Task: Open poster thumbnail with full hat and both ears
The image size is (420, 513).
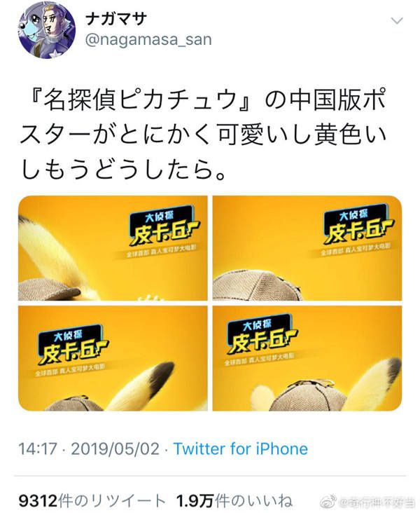Action: [307, 358]
